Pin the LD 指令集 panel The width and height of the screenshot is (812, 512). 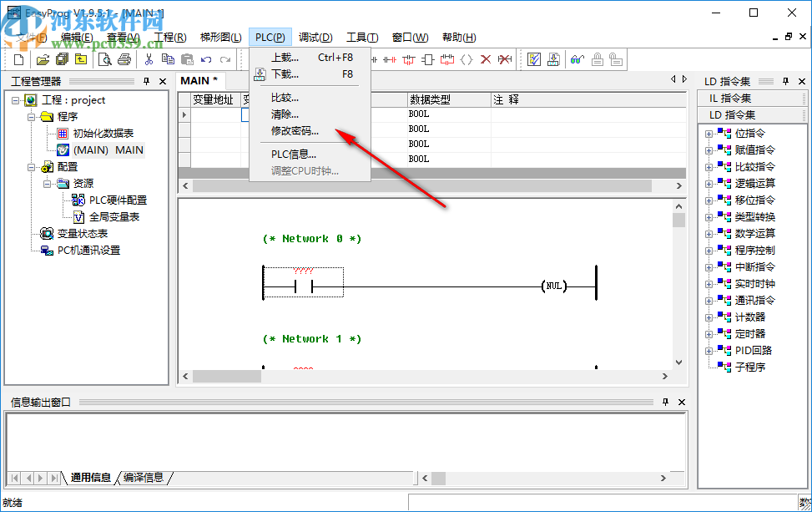pos(785,81)
